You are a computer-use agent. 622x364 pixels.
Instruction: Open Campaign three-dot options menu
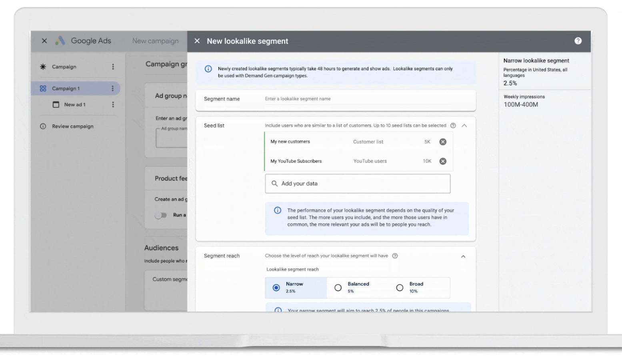(x=113, y=67)
